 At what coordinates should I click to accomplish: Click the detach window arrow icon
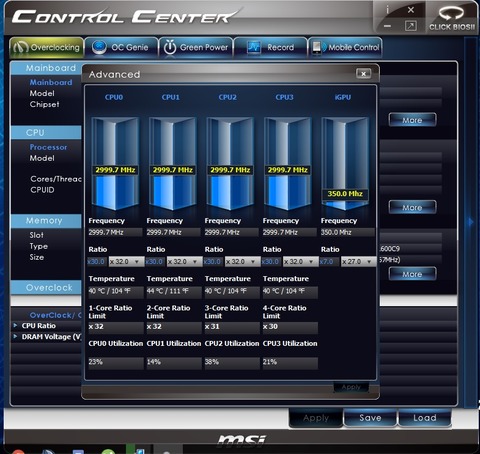click(411, 26)
